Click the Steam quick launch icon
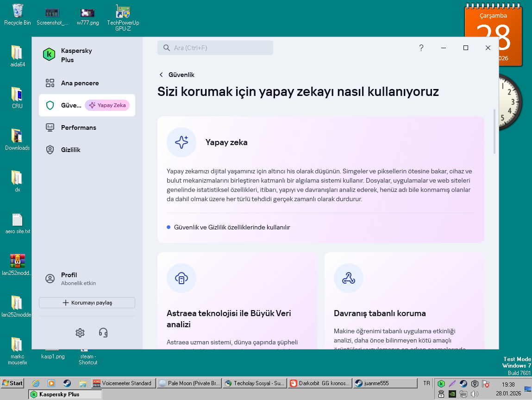This screenshot has width=532, height=400. (67, 383)
